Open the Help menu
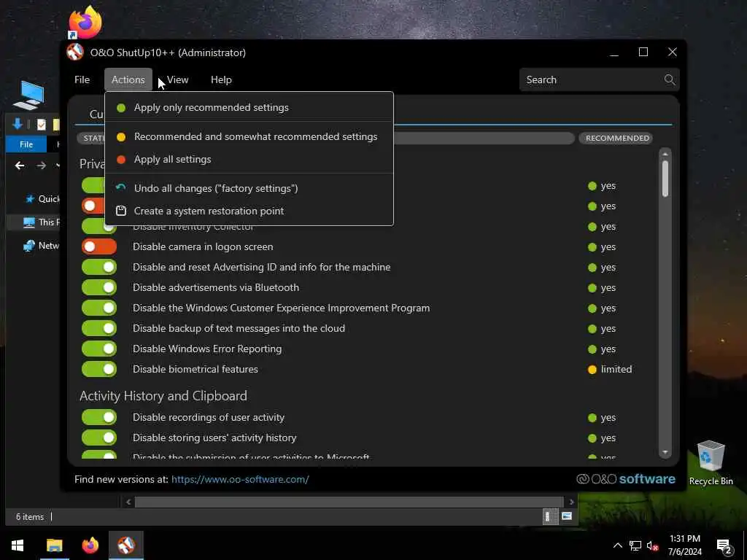This screenshot has width=747, height=560. (x=221, y=79)
